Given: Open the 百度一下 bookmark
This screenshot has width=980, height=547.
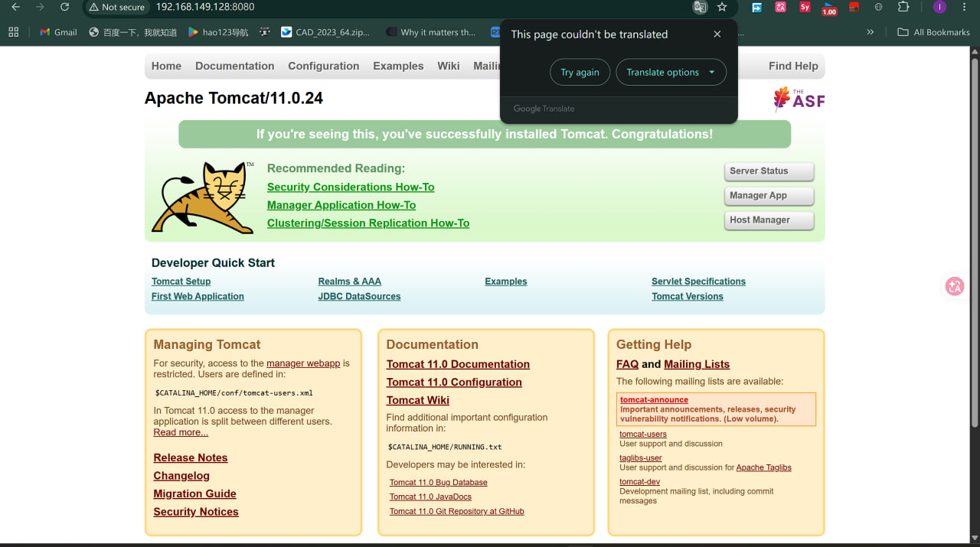Looking at the screenshot, I should point(132,32).
